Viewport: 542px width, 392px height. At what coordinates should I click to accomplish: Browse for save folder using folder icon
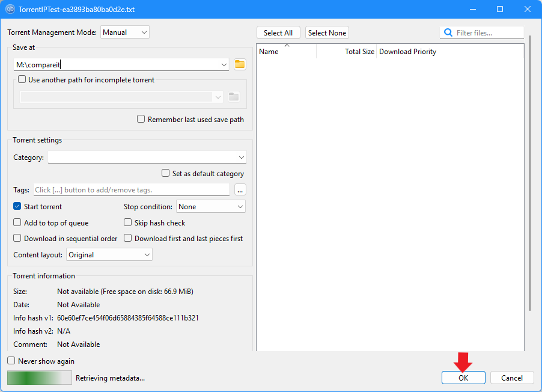[239, 64]
